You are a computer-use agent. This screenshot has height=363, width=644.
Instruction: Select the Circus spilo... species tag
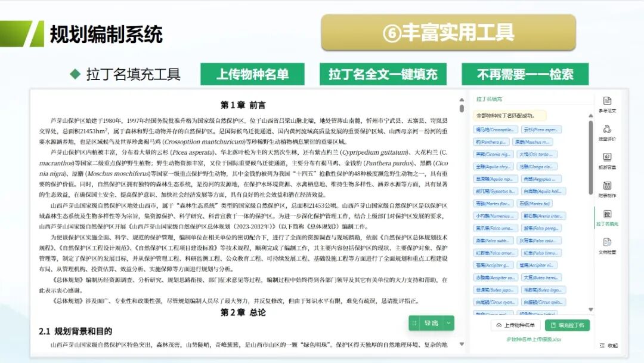pos(543,302)
